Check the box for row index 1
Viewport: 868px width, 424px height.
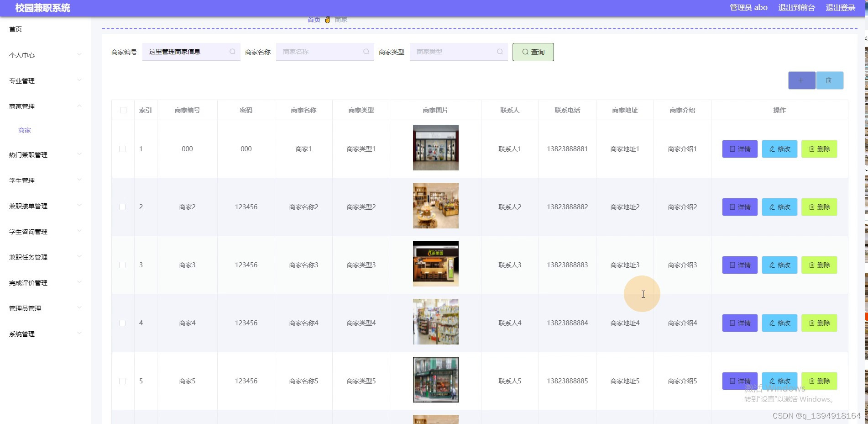coord(122,149)
